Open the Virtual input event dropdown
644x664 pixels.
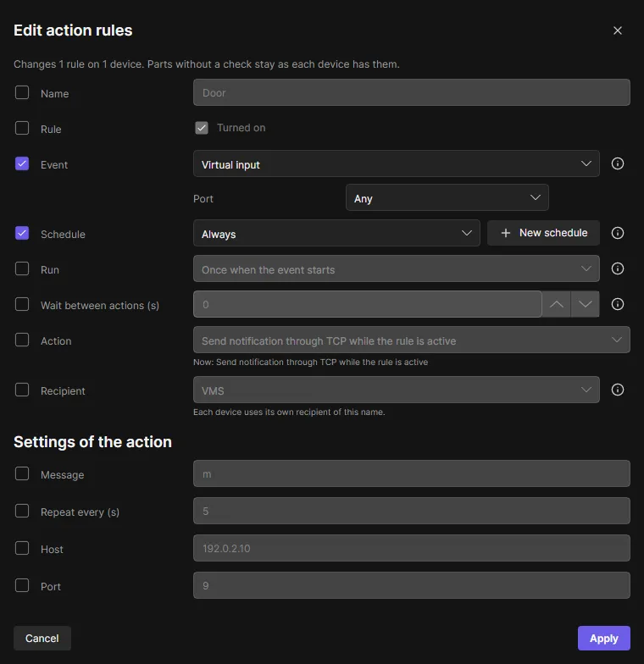tap(397, 163)
